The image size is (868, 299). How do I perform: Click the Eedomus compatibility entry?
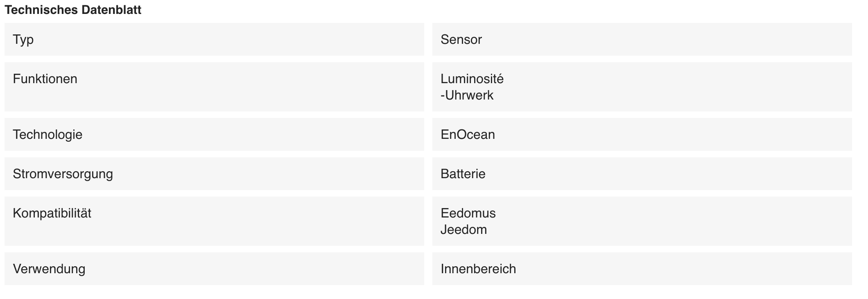(x=468, y=213)
